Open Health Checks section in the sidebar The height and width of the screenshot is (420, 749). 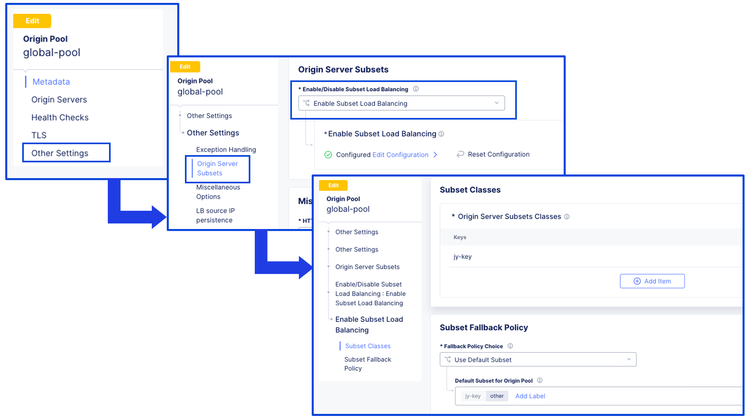[x=60, y=117]
